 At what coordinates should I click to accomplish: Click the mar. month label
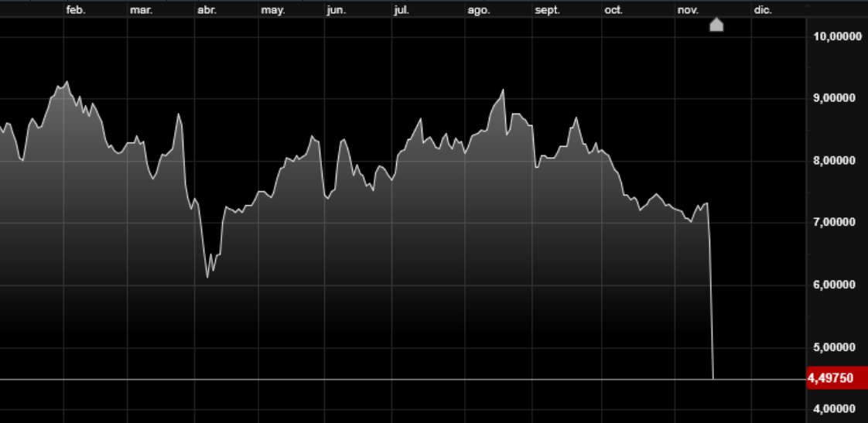pos(141,10)
